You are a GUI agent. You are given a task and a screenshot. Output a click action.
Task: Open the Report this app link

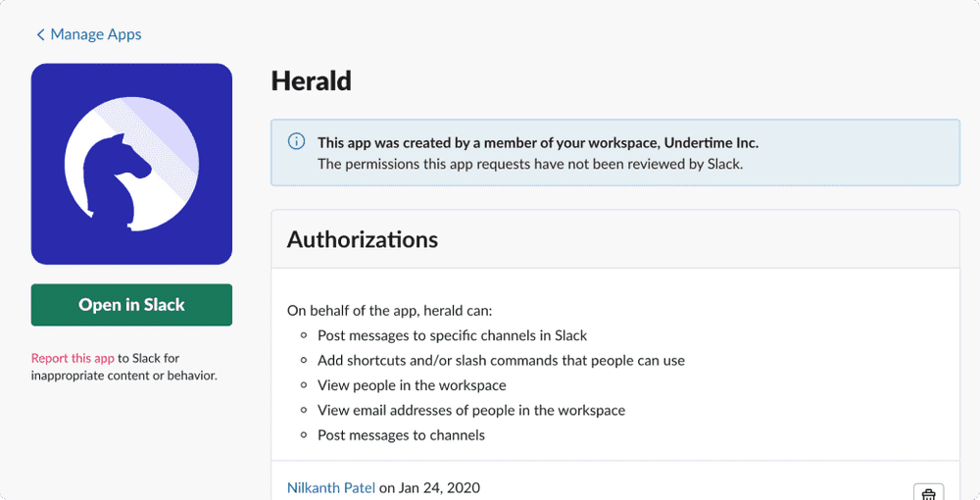tap(73, 359)
